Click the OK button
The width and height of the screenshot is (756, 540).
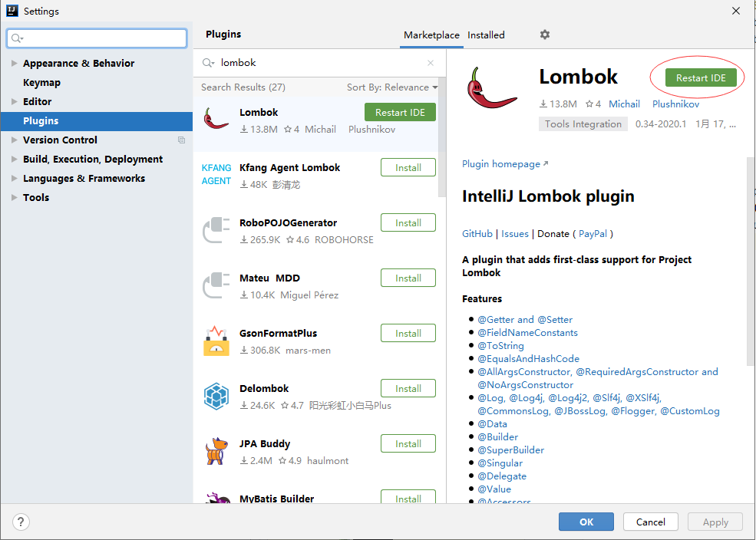pos(586,522)
